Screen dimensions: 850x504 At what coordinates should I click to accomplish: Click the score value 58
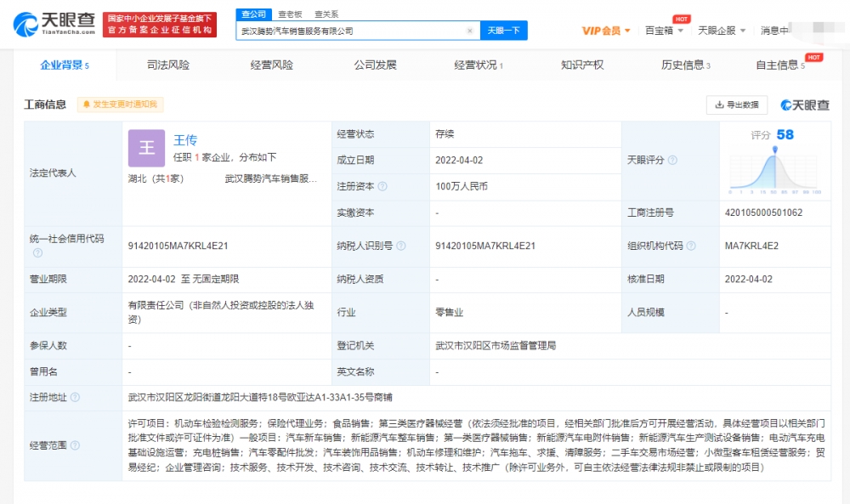click(785, 134)
